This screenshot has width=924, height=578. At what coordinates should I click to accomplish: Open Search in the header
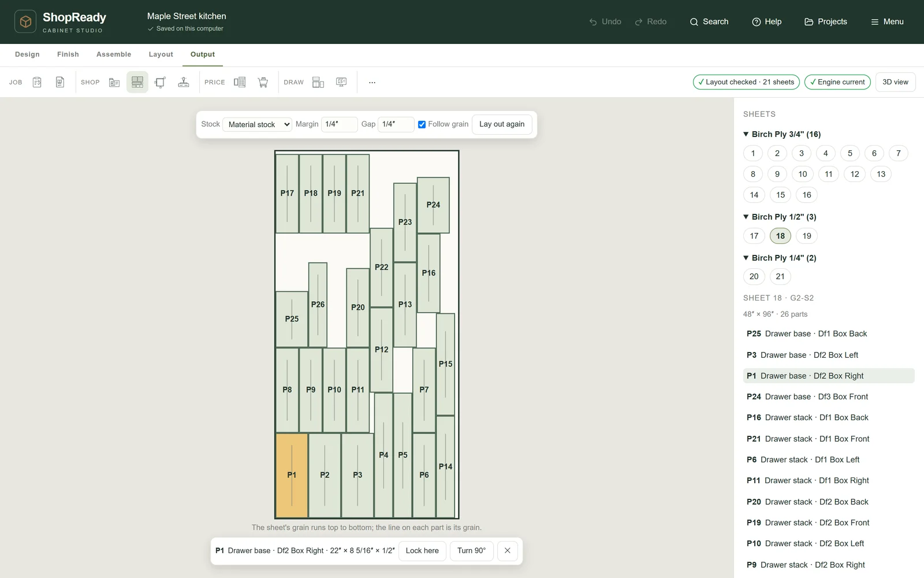point(709,21)
